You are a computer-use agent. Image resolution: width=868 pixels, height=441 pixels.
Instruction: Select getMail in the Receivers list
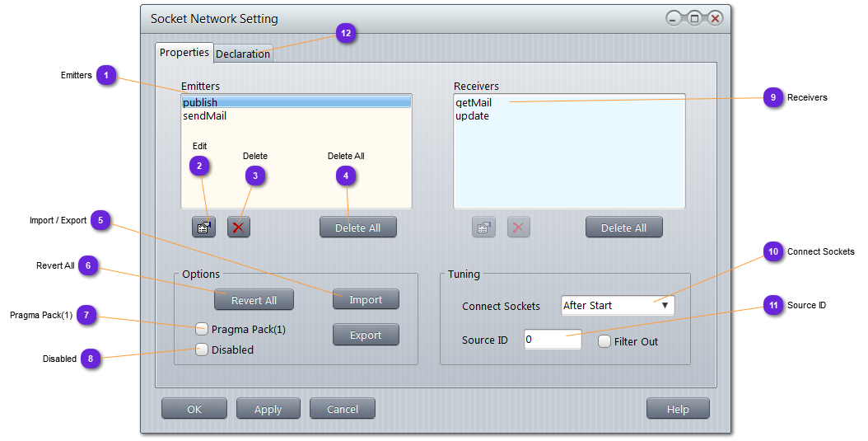pos(474,103)
